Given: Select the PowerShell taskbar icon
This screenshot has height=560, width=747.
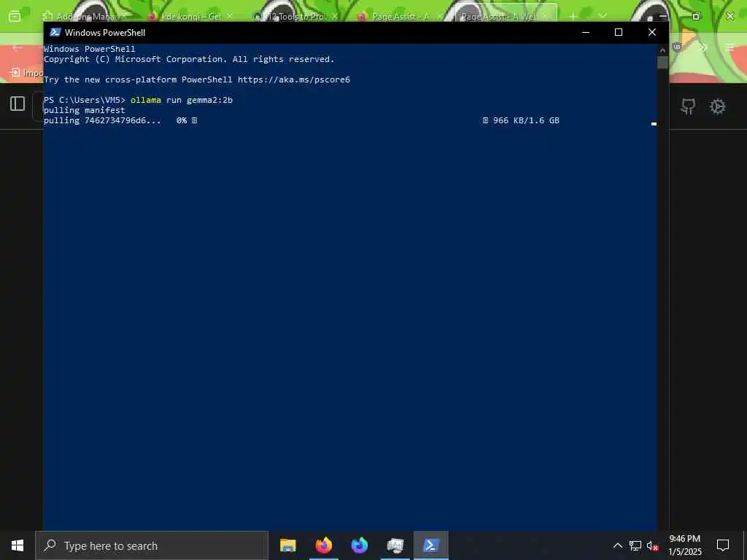Looking at the screenshot, I should pos(430,545).
